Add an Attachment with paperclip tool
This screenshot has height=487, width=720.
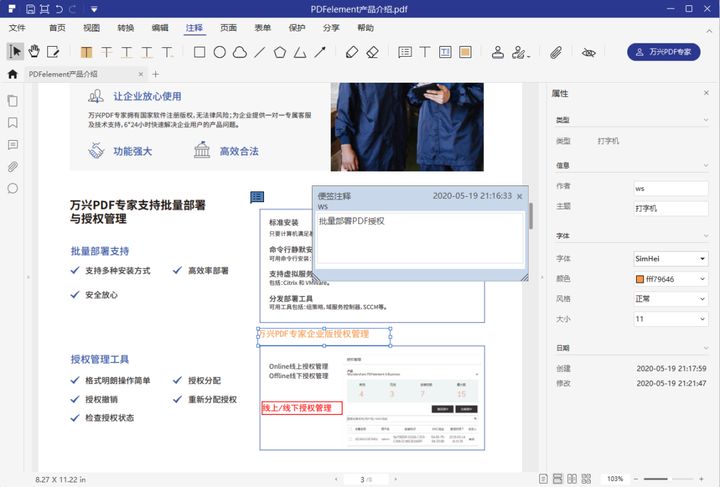[x=556, y=52]
